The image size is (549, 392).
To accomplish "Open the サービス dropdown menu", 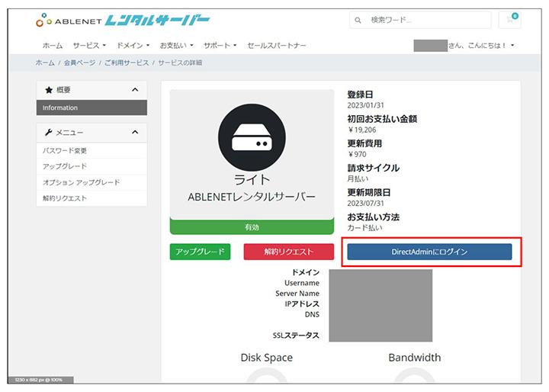I will [89, 45].
